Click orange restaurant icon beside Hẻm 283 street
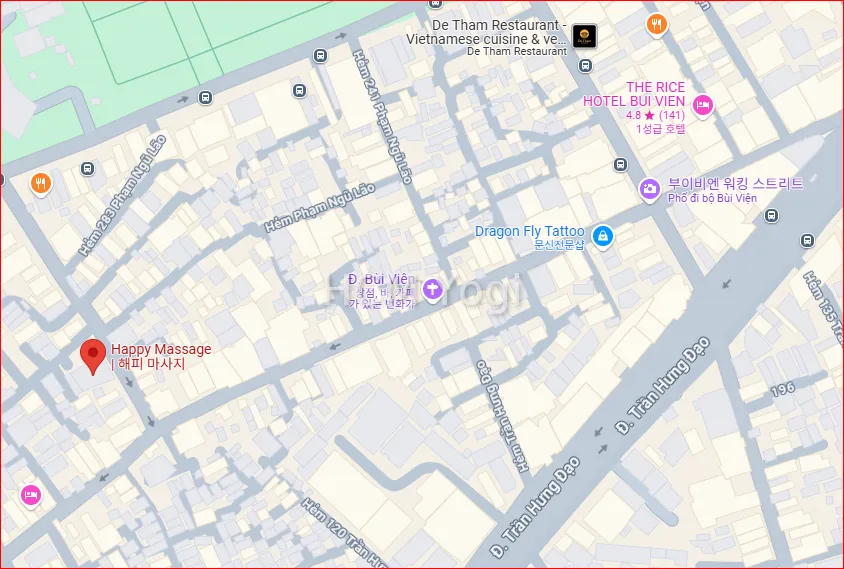844x569 pixels. 40,182
